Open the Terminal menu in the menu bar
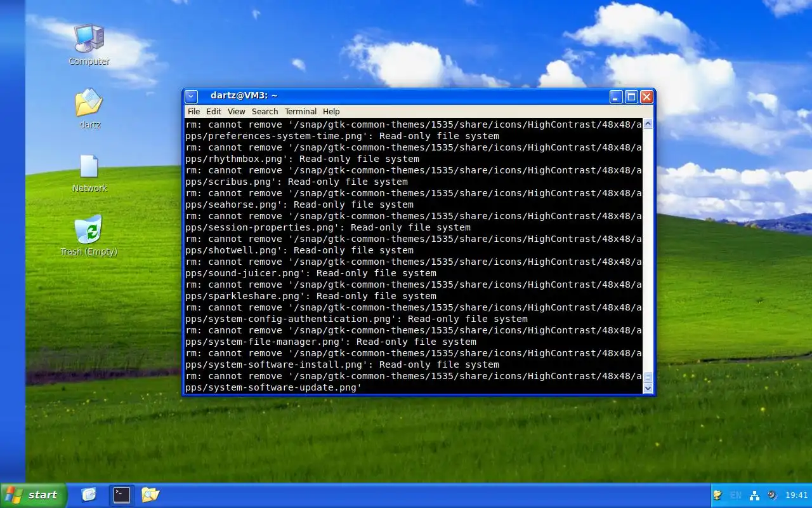Viewport: 812px width, 508px height. coord(301,111)
